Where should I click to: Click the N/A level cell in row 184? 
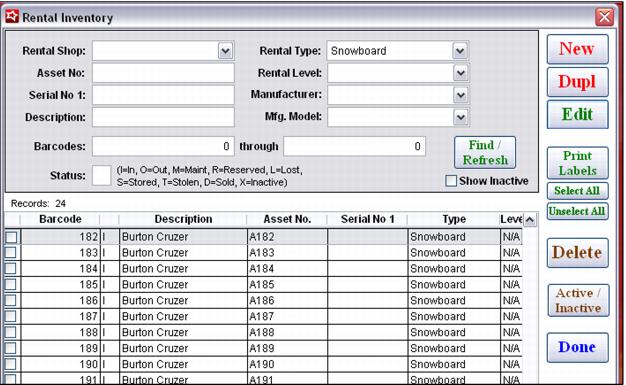click(x=511, y=269)
